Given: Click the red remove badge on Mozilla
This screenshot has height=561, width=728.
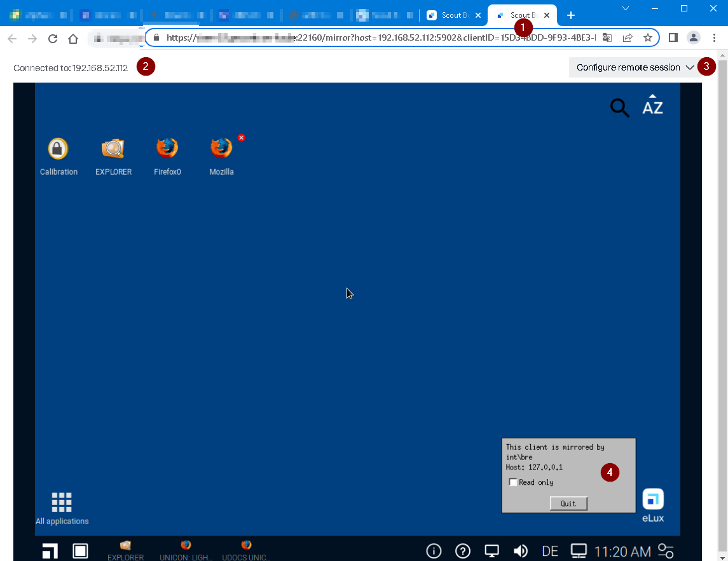Looking at the screenshot, I should click(241, 138).
